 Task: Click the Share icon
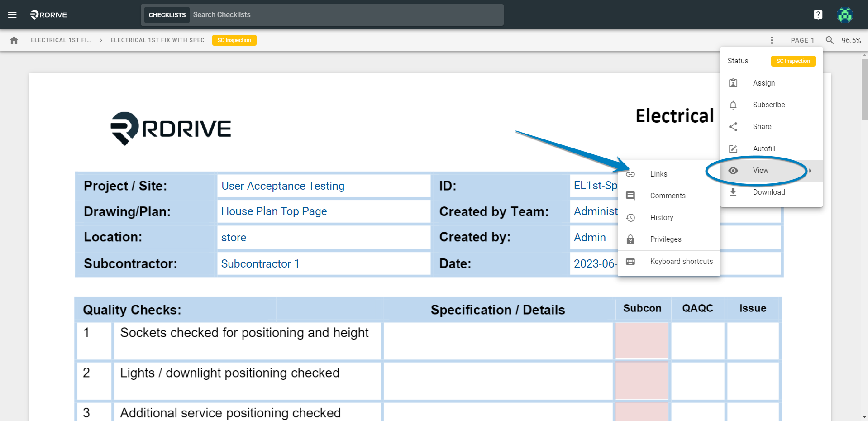(x=733, y=127)
